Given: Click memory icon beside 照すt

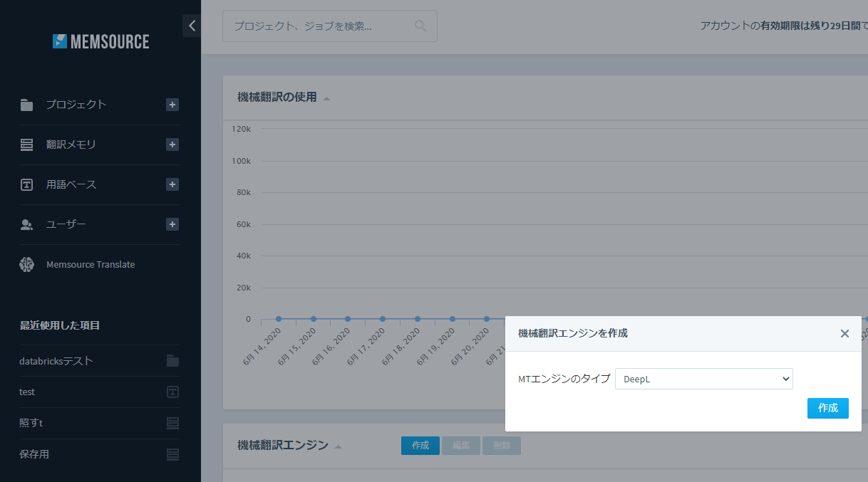Looking at the screenshot, I should coord(172,423).
